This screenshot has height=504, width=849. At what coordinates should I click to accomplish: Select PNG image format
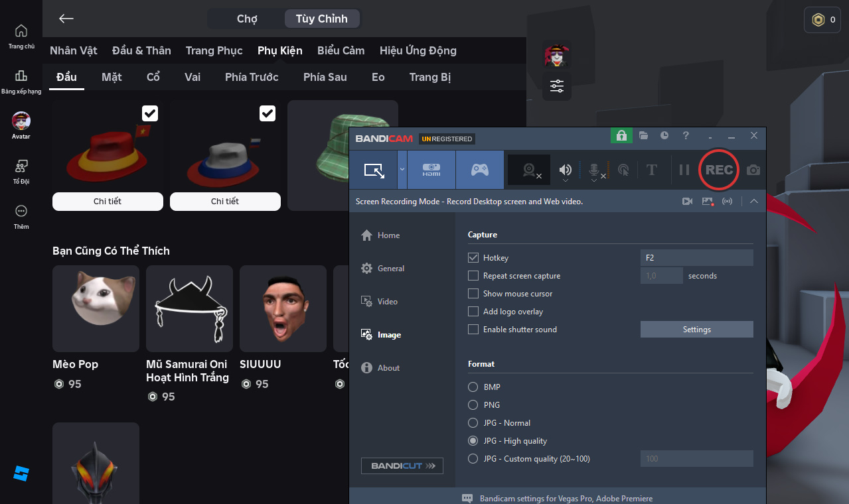coord(473,405)
